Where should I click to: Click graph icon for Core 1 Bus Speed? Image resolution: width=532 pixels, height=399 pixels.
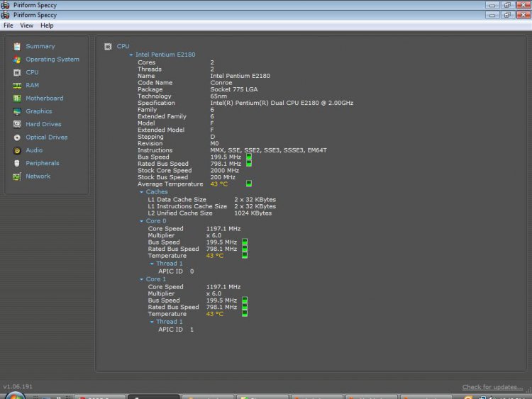[x=245, y=300]
